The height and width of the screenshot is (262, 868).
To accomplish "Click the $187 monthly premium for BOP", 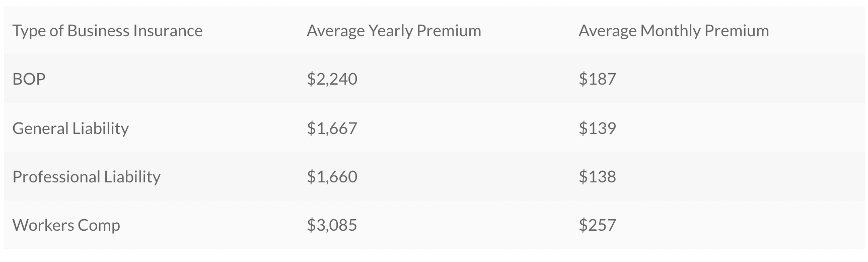I will (x=597, y=79).
